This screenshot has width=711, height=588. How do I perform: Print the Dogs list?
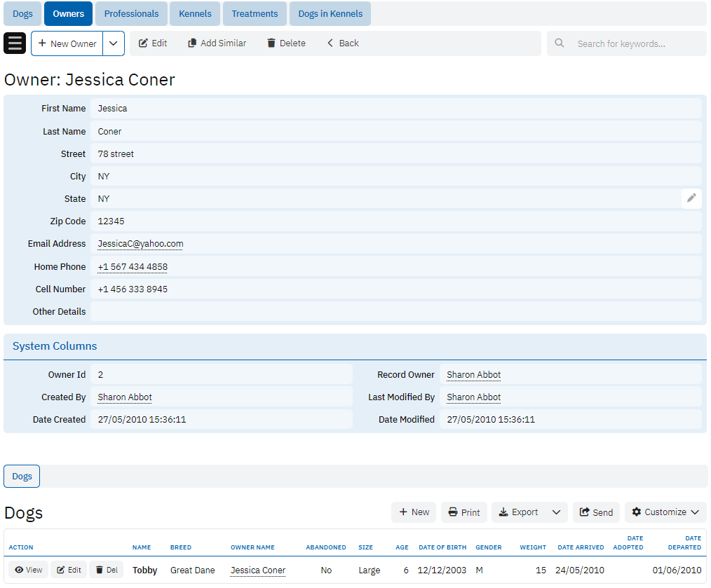[464, 512]
